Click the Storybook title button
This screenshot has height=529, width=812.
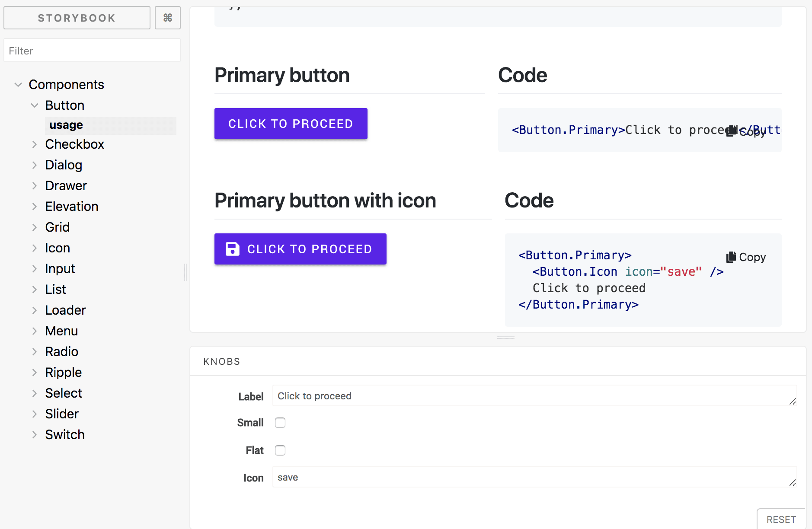pyautogui.click(x=77, y=18)
